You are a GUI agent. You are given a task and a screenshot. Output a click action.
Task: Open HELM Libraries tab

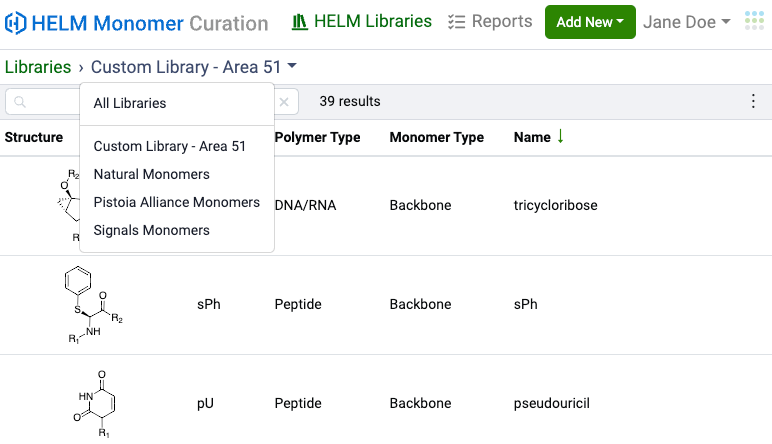pos(362,22)
